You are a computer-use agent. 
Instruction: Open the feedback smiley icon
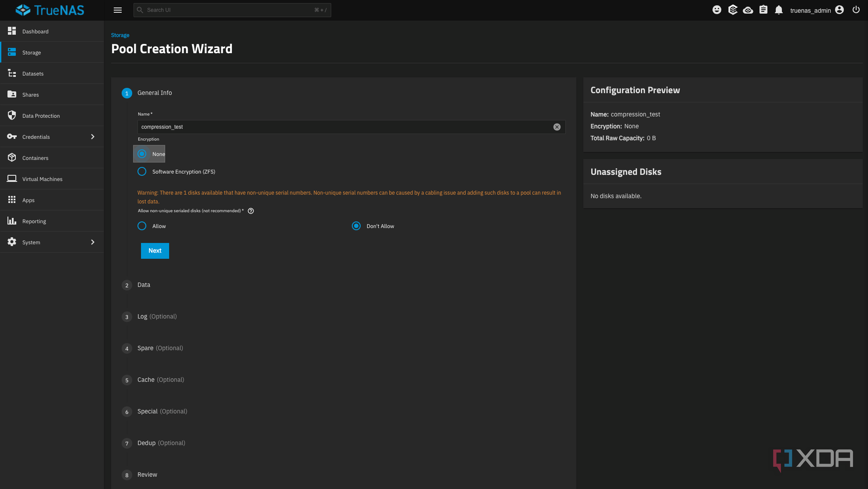(716, 10)
